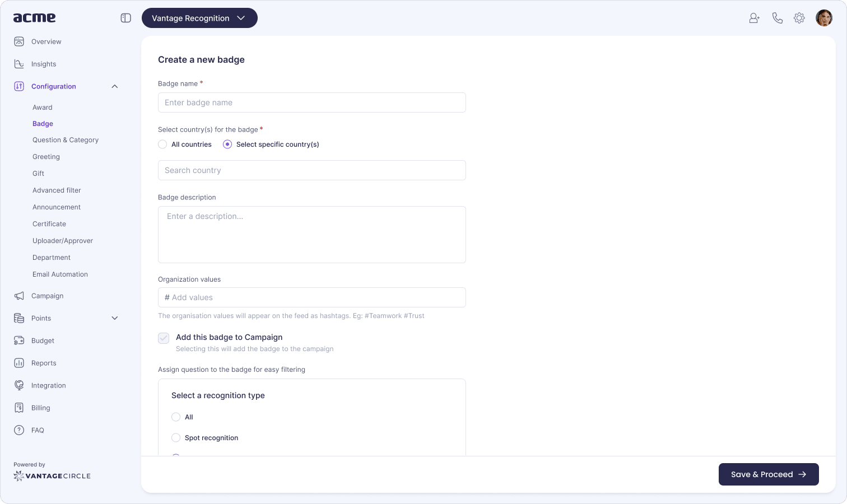Open the Department menu item
This screenshot has height=504, width=847.
(x=52, y=258)
